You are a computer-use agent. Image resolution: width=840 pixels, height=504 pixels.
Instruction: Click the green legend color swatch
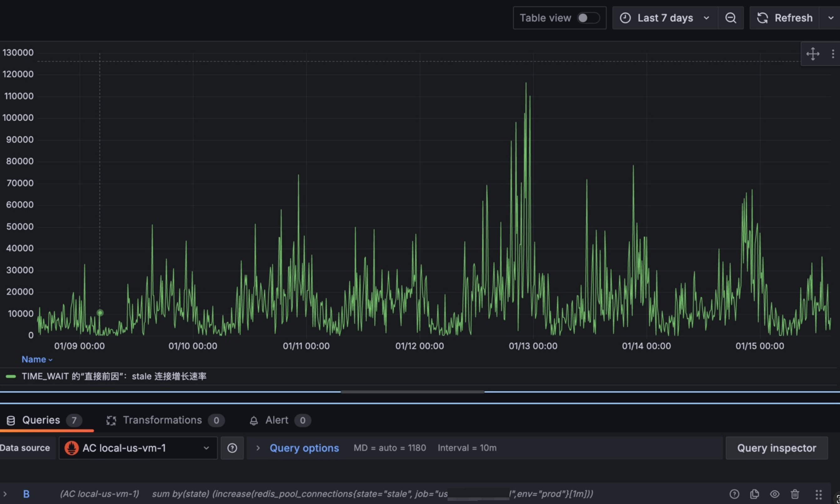[11, 376]
